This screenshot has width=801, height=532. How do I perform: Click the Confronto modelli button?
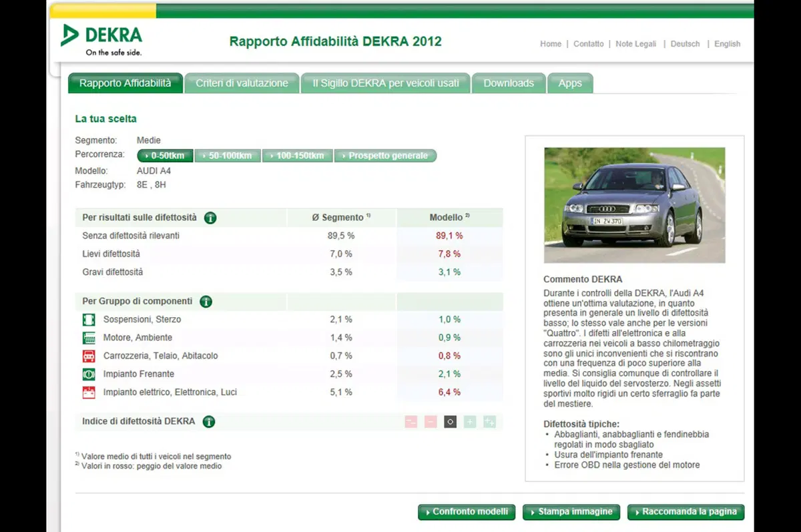point(467,512)
